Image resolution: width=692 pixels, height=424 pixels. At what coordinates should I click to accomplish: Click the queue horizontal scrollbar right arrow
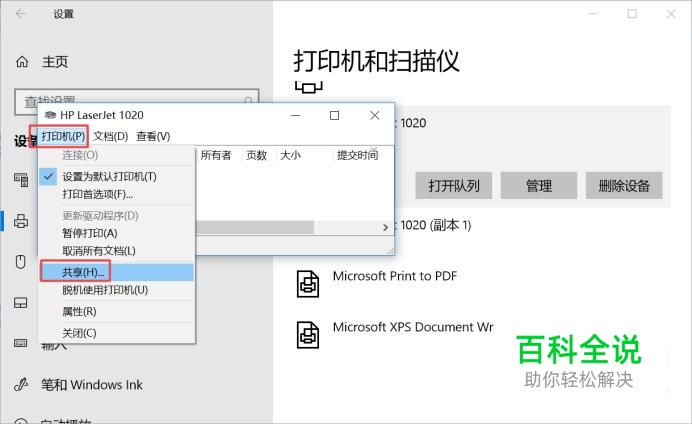(x=385, y=228)
